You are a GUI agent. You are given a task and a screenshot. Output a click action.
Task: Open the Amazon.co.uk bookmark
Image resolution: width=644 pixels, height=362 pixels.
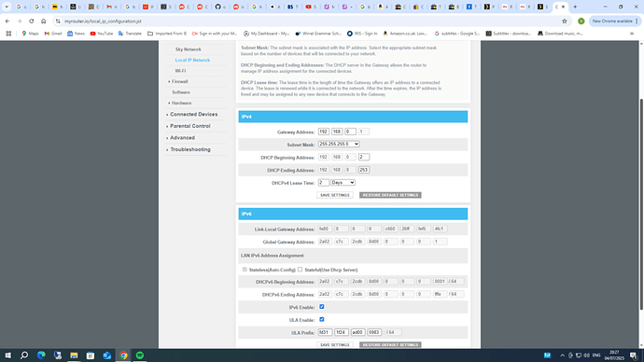[x=405, y=34]
